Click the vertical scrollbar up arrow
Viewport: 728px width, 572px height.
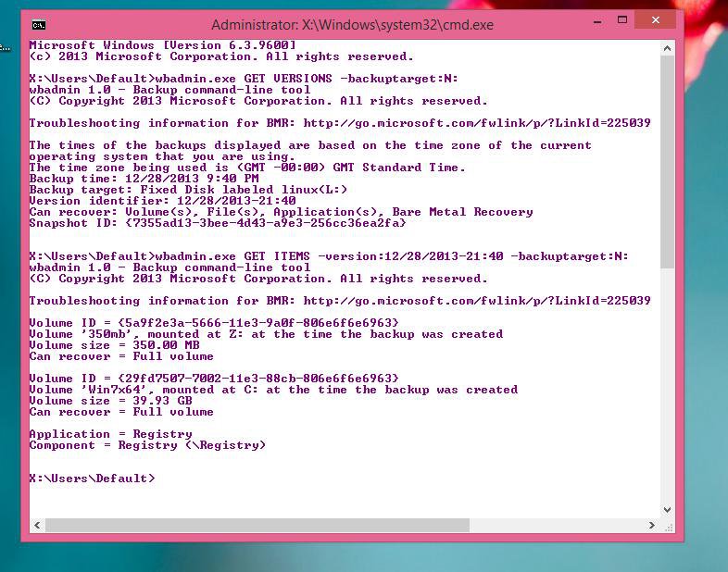click(667, 48)
